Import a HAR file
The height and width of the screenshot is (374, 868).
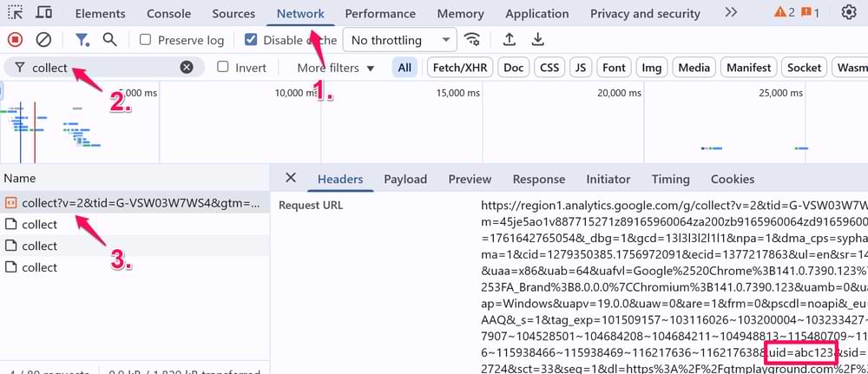pos(510,40)
